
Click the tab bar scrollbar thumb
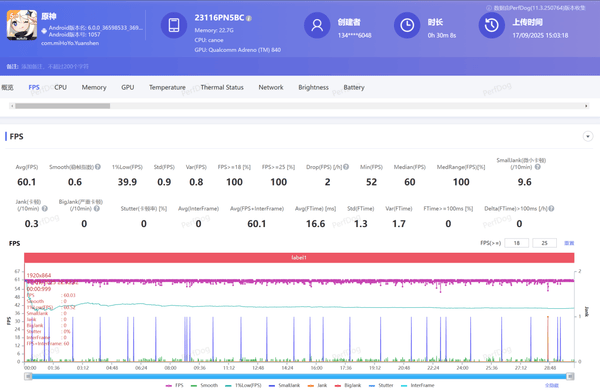click(62, 106)
